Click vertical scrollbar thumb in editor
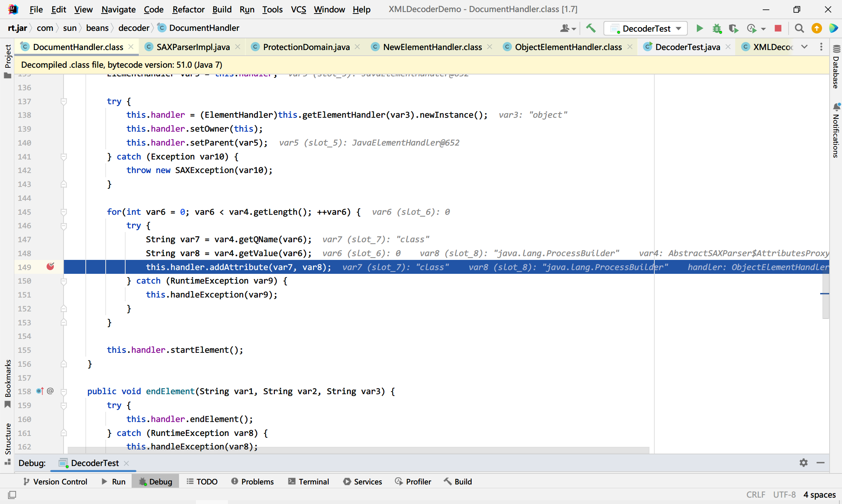The image size is (842, 504). click(x=825, y=296)
